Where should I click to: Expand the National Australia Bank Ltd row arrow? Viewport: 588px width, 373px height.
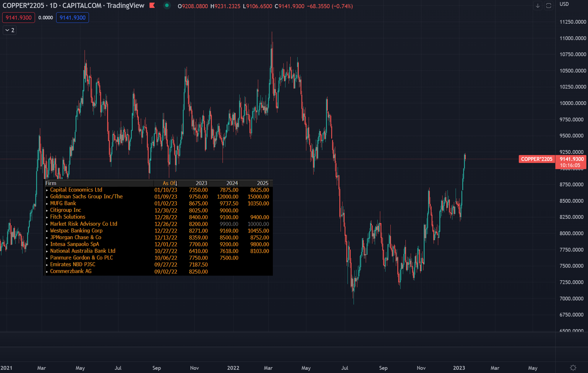[47, 251]
